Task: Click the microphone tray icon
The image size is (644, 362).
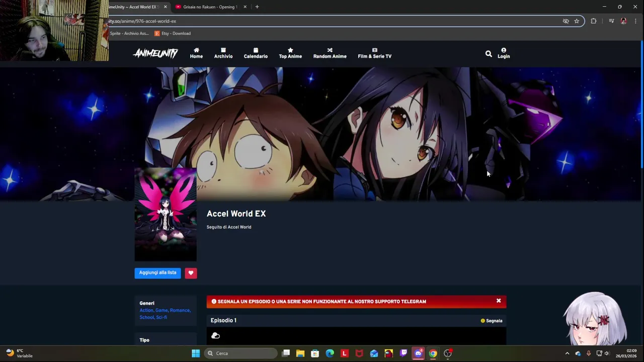Action: coord(588,353)
